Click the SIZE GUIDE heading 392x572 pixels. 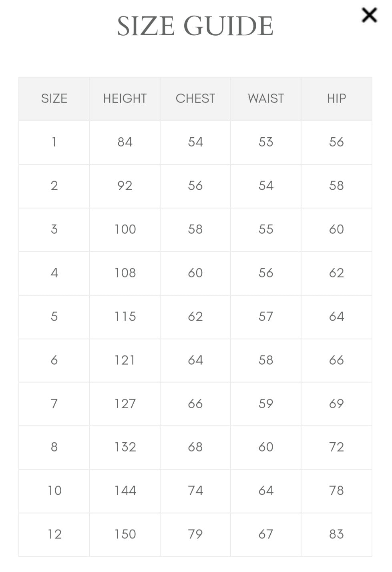[x=195, y=26]
